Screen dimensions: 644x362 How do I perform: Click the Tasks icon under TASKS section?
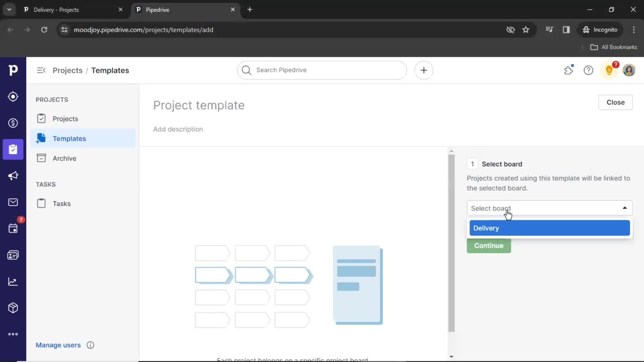41,203
